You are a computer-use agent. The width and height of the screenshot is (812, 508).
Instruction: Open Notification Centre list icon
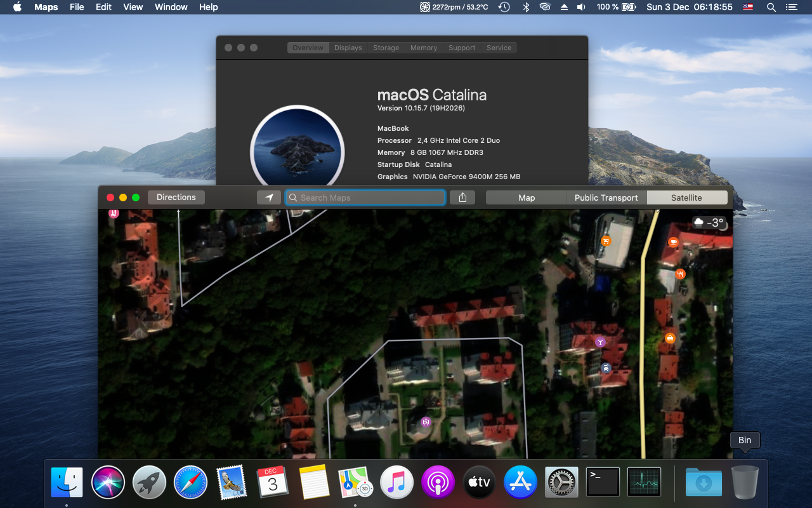tap(791, 7)
